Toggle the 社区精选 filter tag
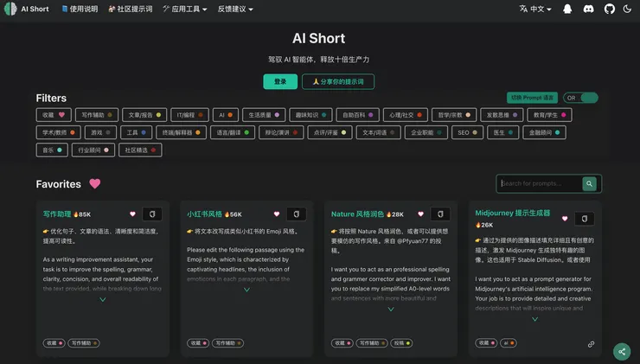This screenshot has height=364, width=640. (x=140, y=150)
